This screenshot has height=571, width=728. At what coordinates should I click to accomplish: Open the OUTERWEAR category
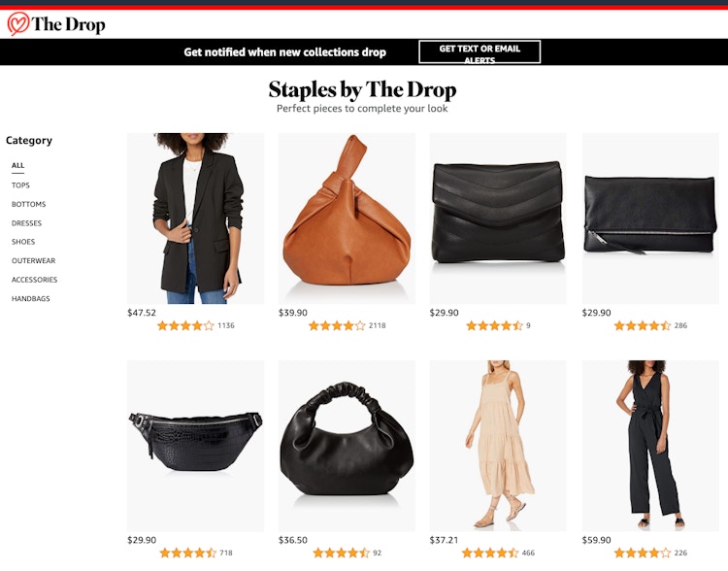(x=33, y=260)
